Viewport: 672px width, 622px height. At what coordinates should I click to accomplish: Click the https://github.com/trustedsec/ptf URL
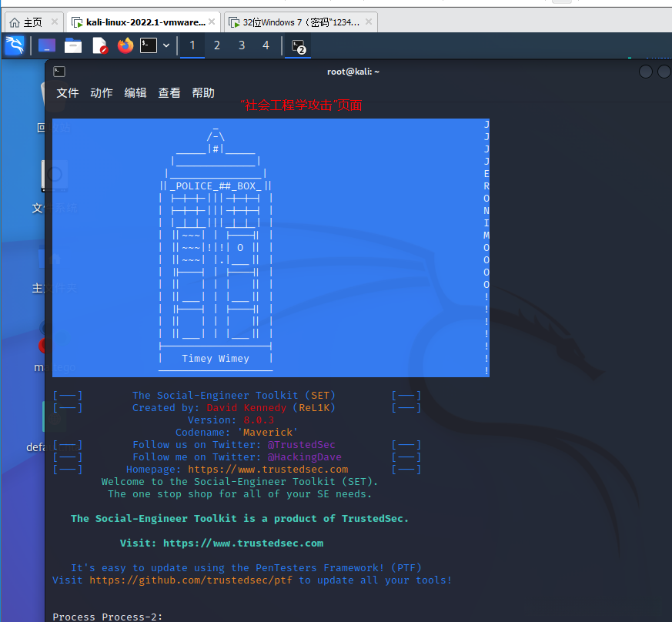191,580
